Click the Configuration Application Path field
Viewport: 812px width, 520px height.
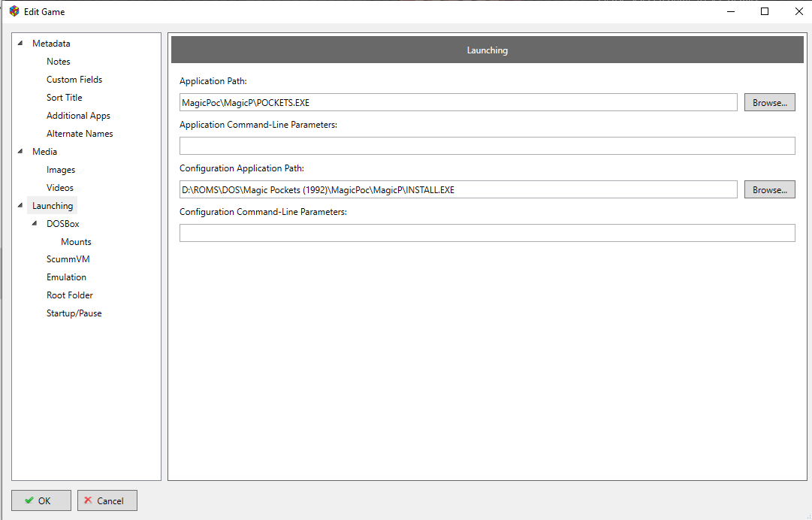[x=458, y=189]
